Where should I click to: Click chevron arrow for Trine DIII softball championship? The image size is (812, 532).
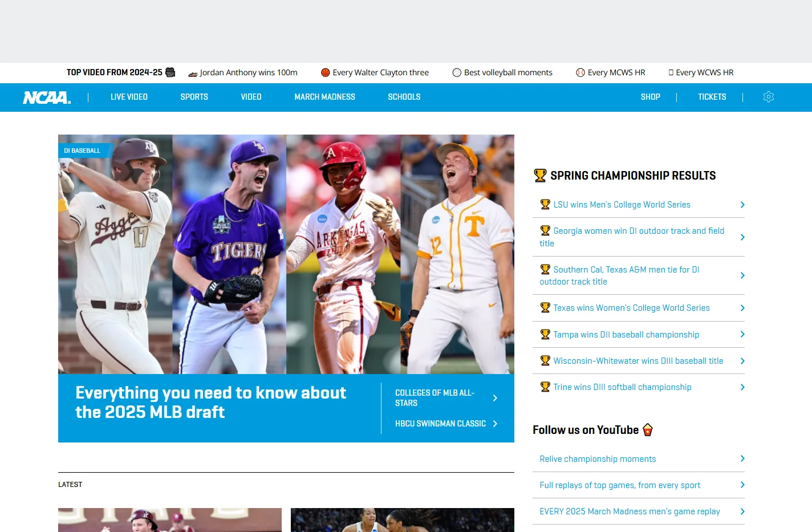point(742,387)
